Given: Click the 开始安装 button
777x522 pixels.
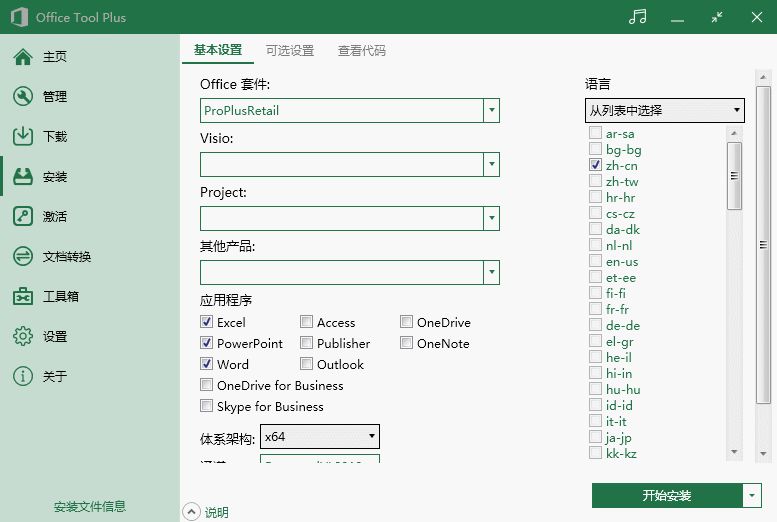Looking at the screenshot, I should (x=667, y=495).
